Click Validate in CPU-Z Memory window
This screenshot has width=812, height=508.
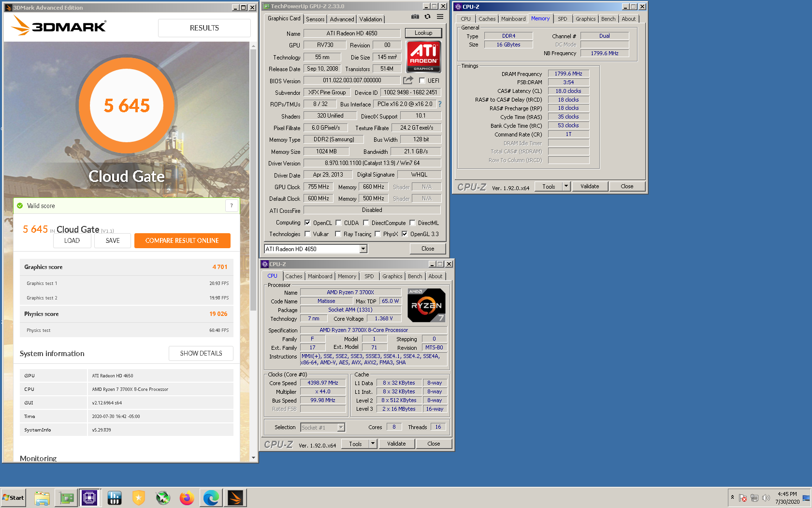[x=590, y=186]
